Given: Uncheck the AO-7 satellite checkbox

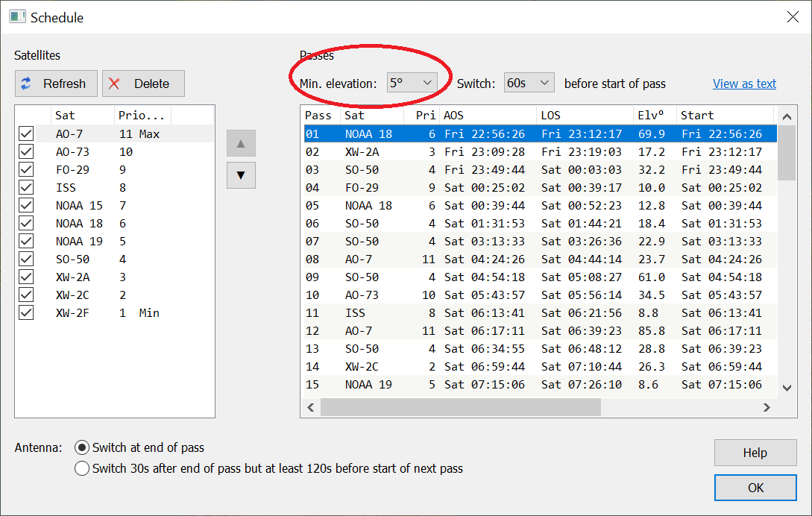Looking at the screenshot, I should tap(26, 134).
